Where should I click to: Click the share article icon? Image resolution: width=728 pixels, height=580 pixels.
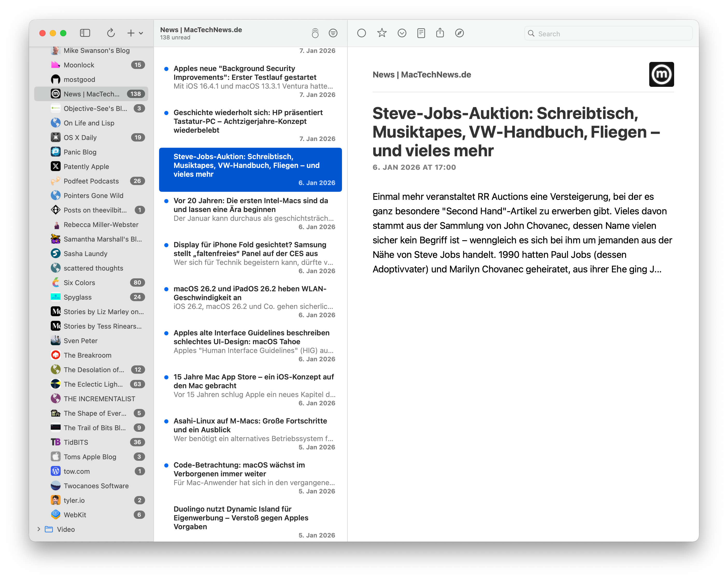coord(440,33)
